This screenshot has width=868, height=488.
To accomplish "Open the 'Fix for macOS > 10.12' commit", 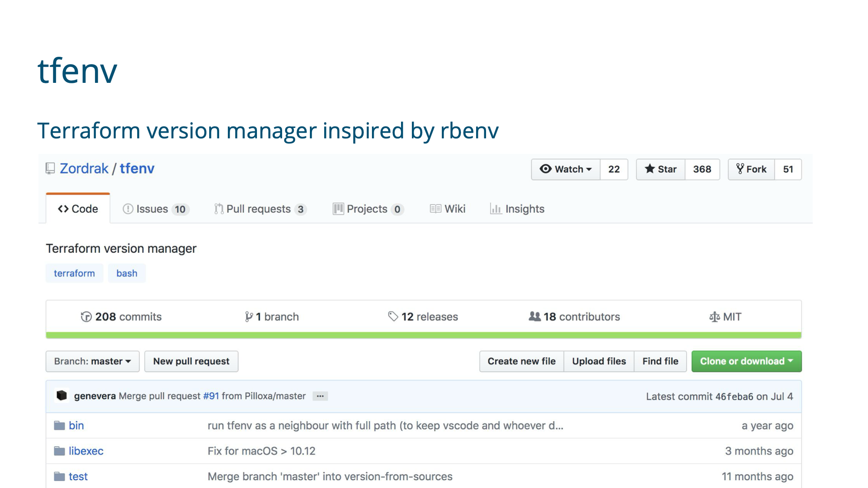I will pyautogui.click(x=262, y=451).
